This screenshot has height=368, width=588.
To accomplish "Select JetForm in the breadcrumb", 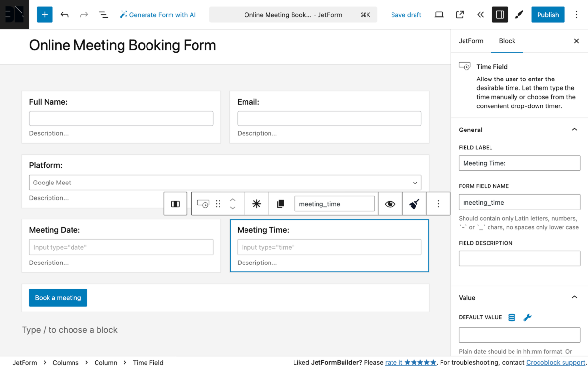I will coord(25,362).
